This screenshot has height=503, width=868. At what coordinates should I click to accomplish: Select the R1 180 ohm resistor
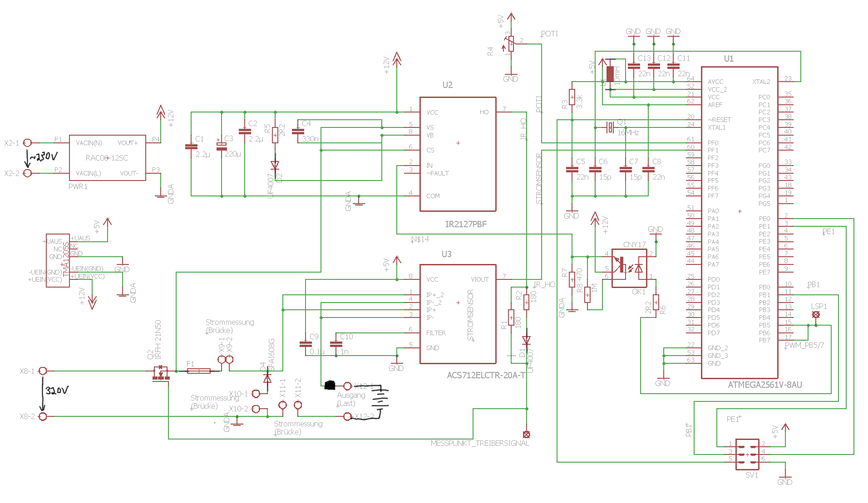pos(511,317)
